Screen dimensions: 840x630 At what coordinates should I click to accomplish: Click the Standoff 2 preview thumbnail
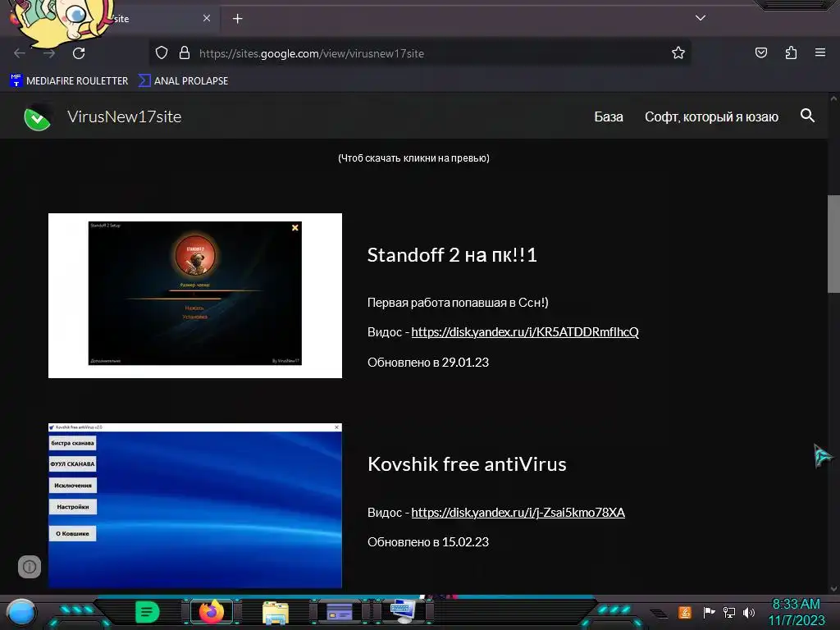(x=195, y=295)
